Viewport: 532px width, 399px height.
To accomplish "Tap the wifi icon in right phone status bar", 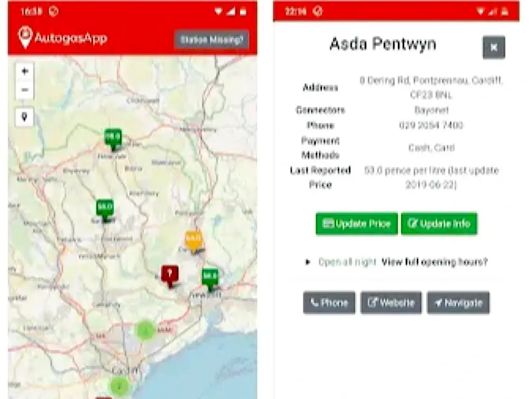I will click(x=481, y=11).
